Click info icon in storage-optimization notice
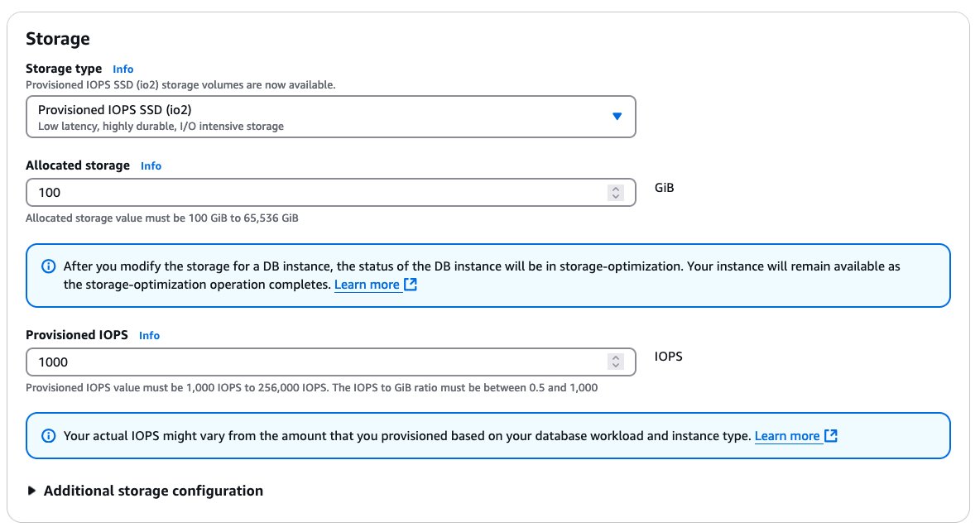The width and height of the screenshot is (980, 532). 48,266
